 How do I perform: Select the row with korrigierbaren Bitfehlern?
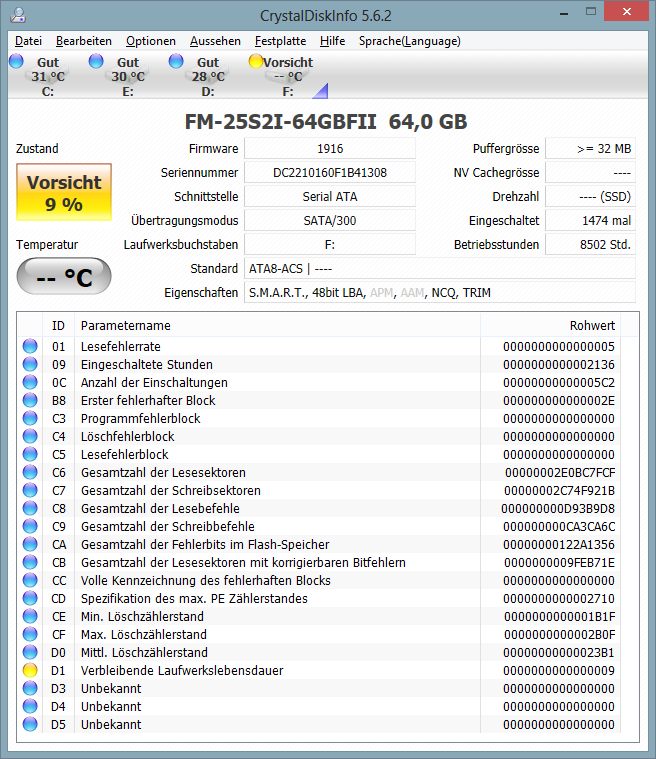pos(320,562)
